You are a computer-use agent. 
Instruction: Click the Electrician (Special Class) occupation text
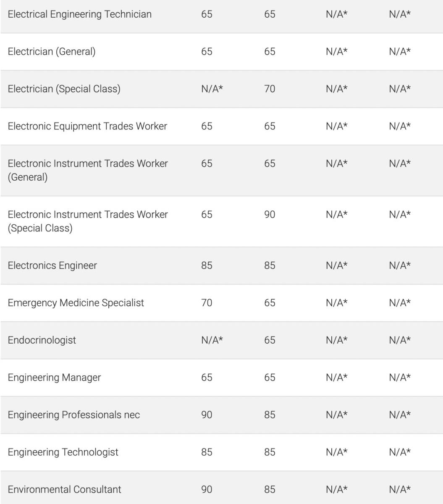pyautogui.click(x=64, y=89)
